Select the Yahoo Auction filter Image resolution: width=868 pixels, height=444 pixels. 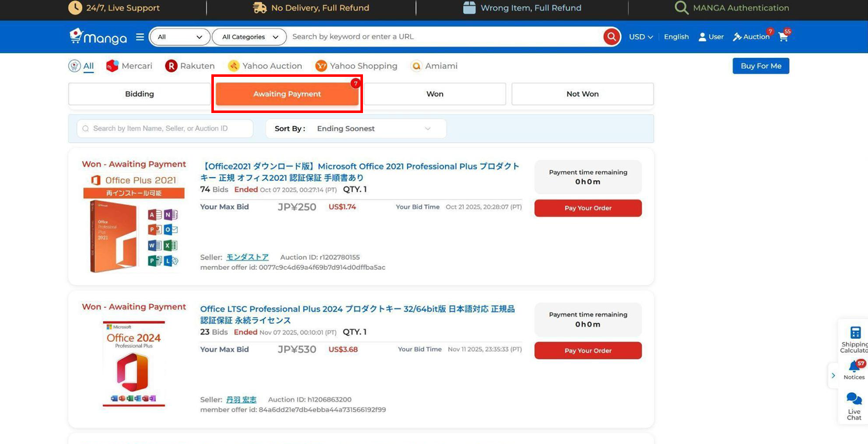click(265, 66)
